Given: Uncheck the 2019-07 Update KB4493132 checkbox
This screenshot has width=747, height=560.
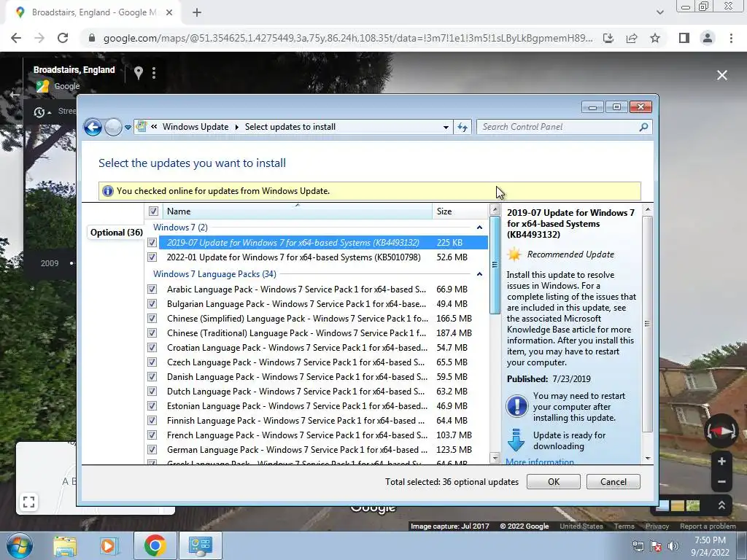Looking at the screenshot, I should point(152,242).
